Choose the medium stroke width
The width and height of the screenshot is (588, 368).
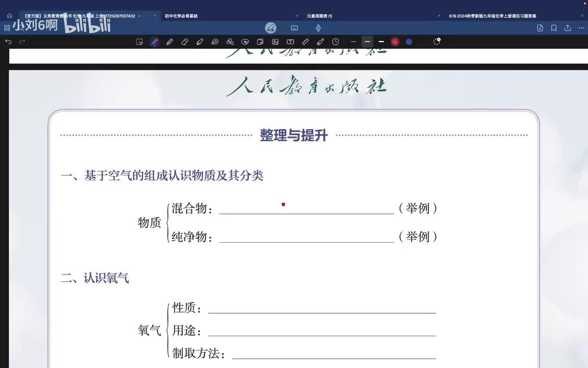pos(367,42)
